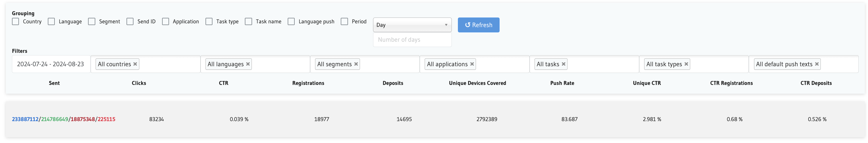
Task: Click the dark red value 18875348
Action: click(x=82, y=119)
